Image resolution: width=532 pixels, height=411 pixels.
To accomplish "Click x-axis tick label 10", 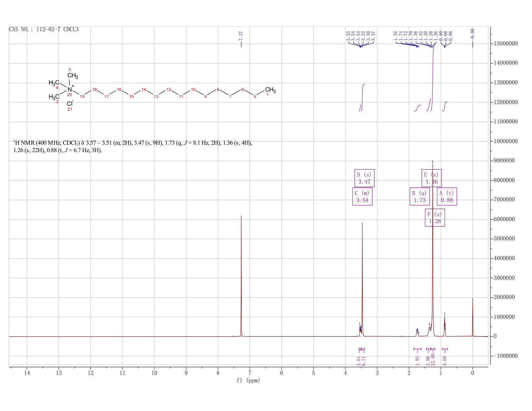I will [x=154, y=373].
